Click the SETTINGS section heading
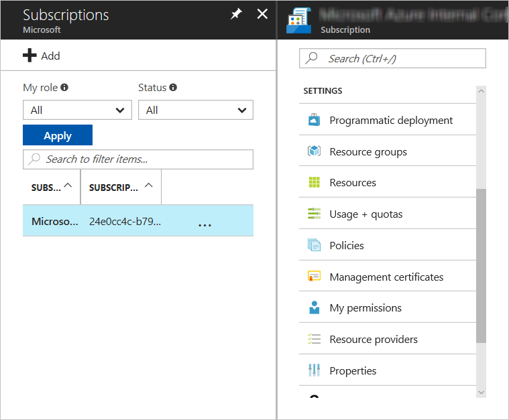 pyautogui.click(x=323, y=91)
